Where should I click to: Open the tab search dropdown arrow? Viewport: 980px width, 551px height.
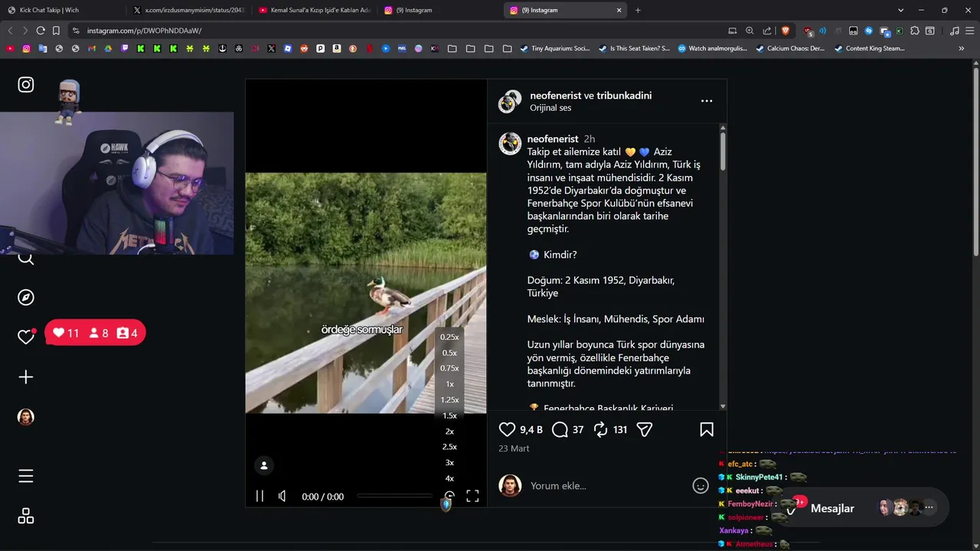pos(901,10)
